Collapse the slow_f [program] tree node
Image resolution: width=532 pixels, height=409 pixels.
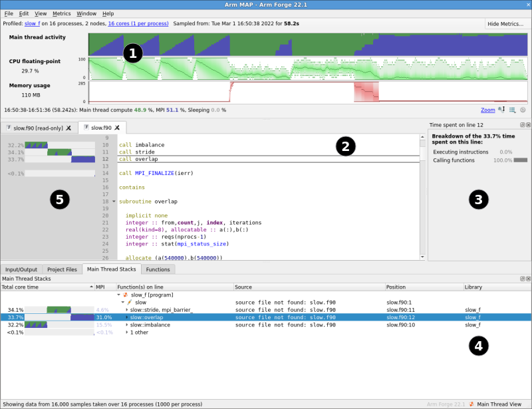(119, 295)
